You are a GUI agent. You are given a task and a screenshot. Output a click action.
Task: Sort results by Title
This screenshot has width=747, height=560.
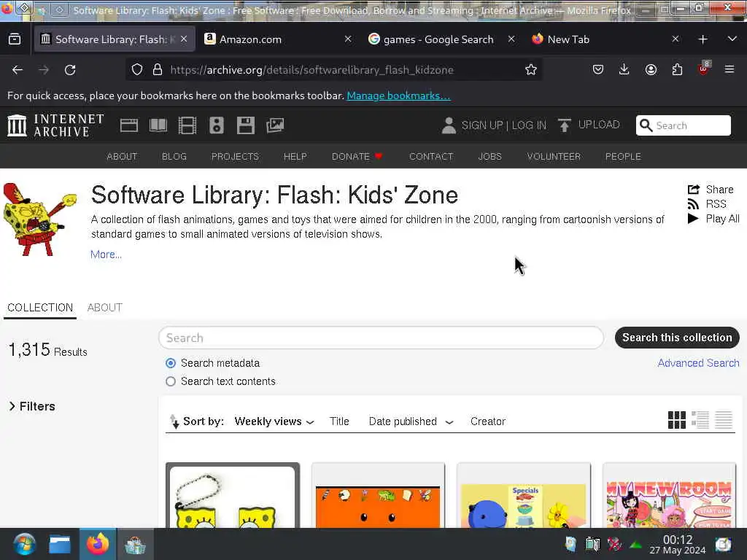pyautogui.click(x=339, y=421)
